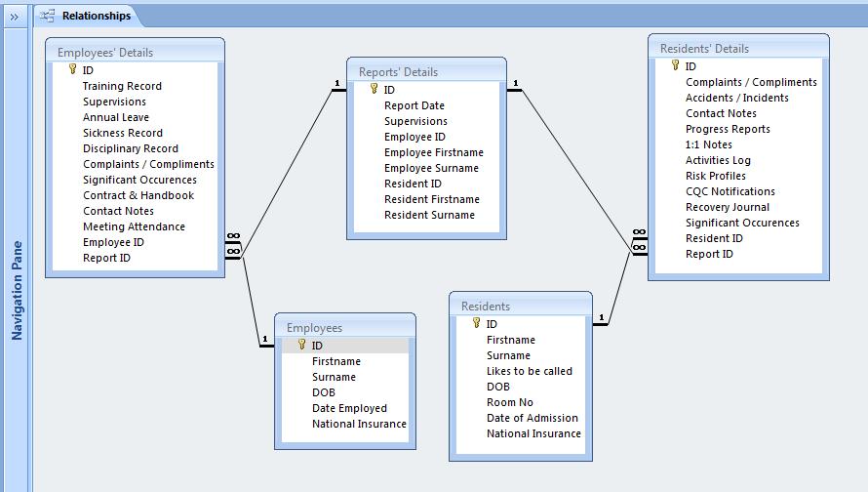Select Surname in the Residents table
Image resolution: width=868 pixels, height=492 pixels.
tap(508, 355)
